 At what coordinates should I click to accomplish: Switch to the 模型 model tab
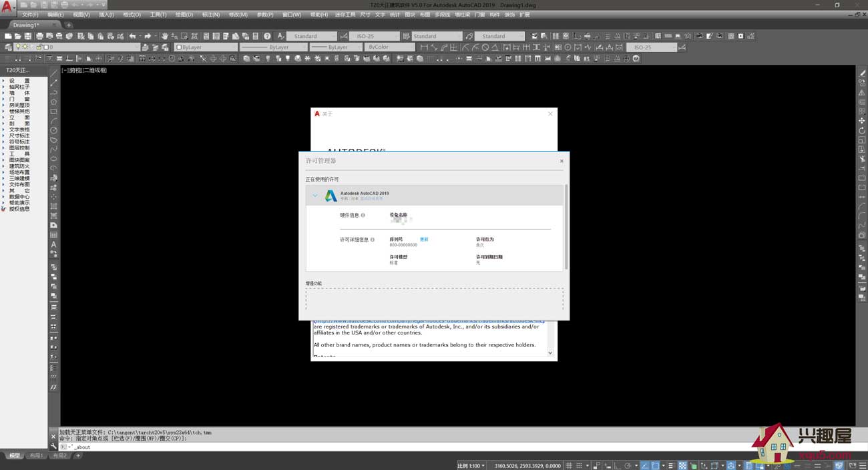[13, 456]
